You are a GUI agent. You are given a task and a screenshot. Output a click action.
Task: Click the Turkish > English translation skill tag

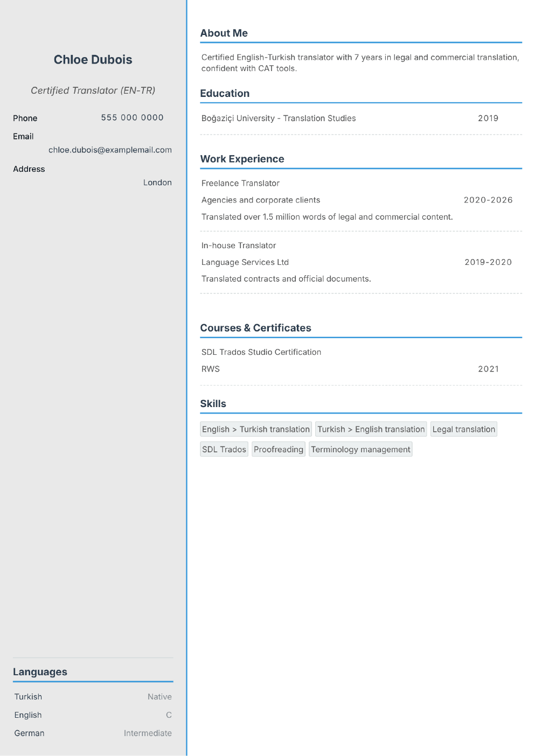pos(371,429)
